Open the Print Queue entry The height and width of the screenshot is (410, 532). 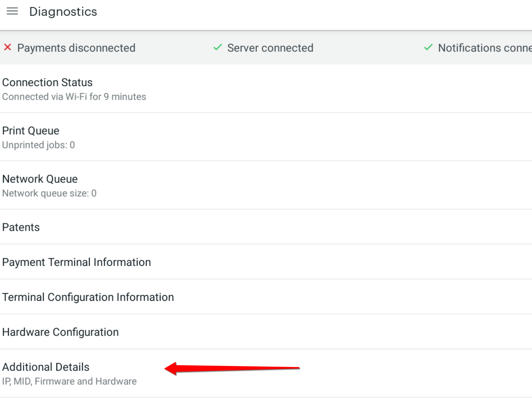point(31,131)
